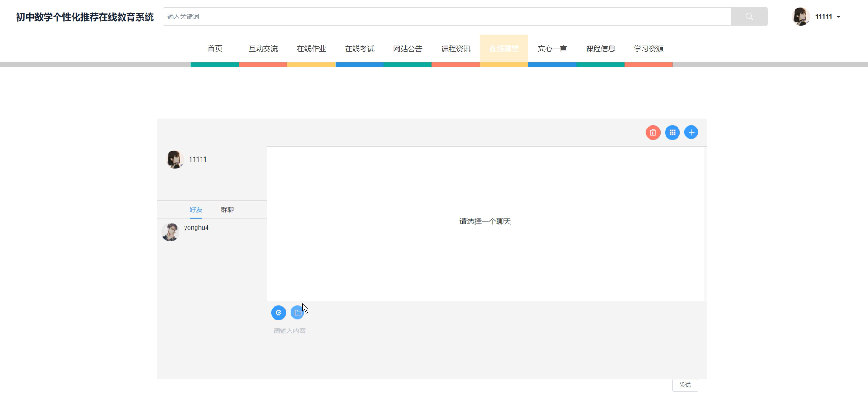868x404 pixels.
Task: Expand the 11111 user dropdown arrow
Action: [839, 17]
